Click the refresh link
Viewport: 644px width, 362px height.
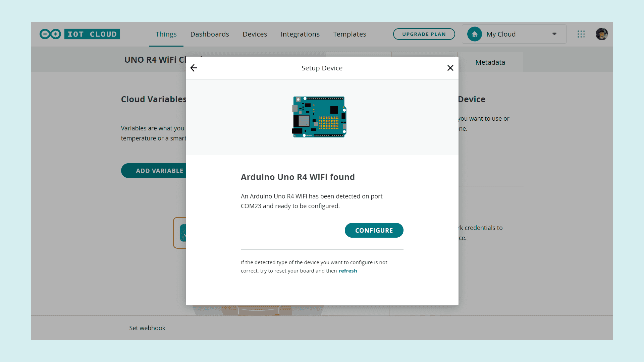coord(347,271)
